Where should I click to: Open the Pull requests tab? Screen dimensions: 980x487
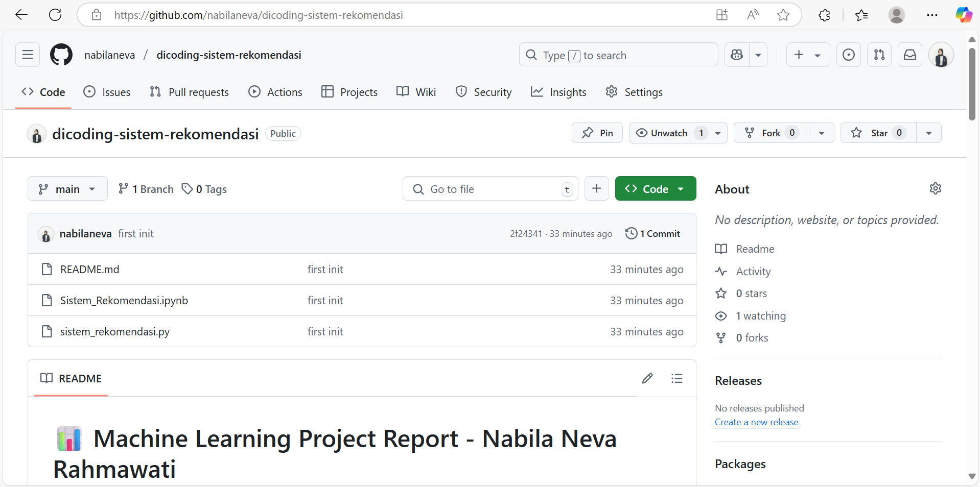point(189,92)
